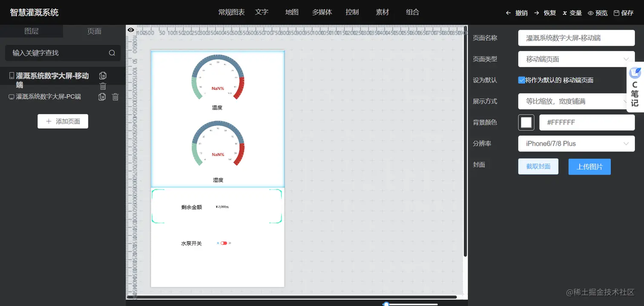Click 撤销 undo in the top bar
The height and width of the screenshot is (306, 644).
517,13
